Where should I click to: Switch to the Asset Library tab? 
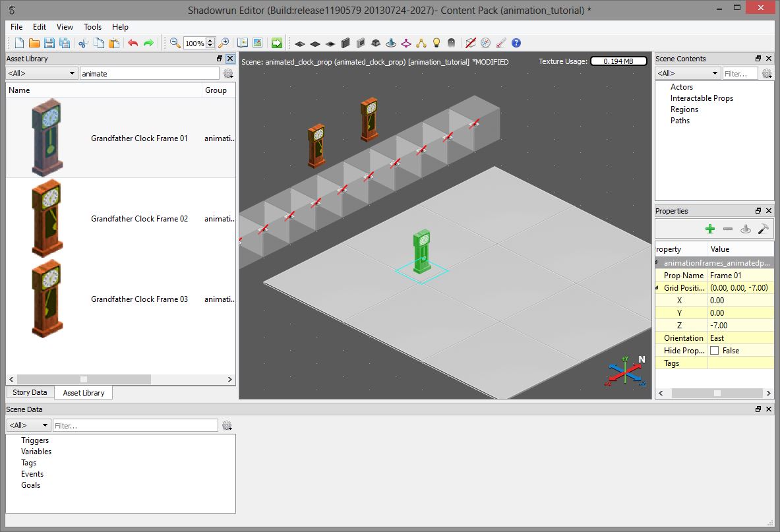84,393
